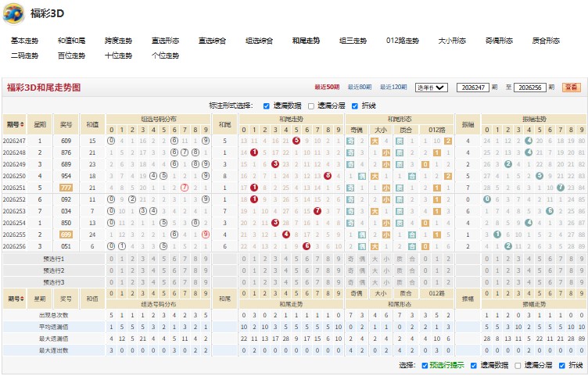The width and height of the screenshot is (588, 376).
Task: Click the 福彩3D logo icon
Action: click(13, 13)
